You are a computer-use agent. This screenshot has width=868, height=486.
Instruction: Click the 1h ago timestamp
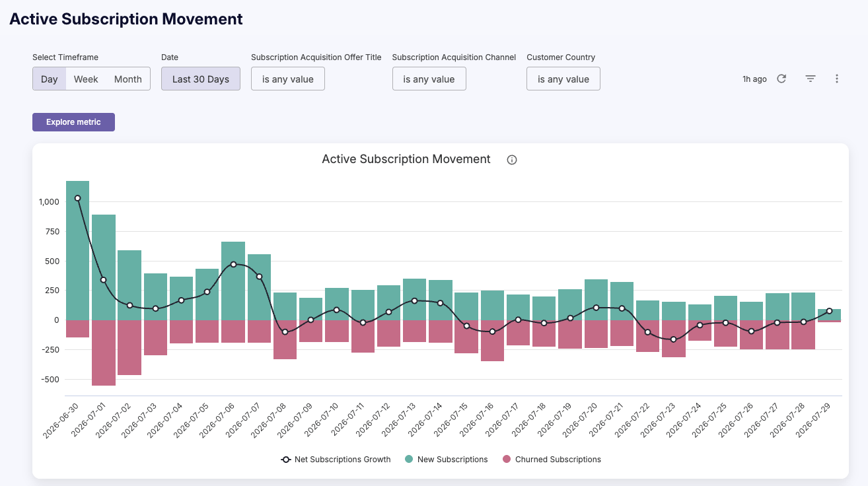(754, 79)
